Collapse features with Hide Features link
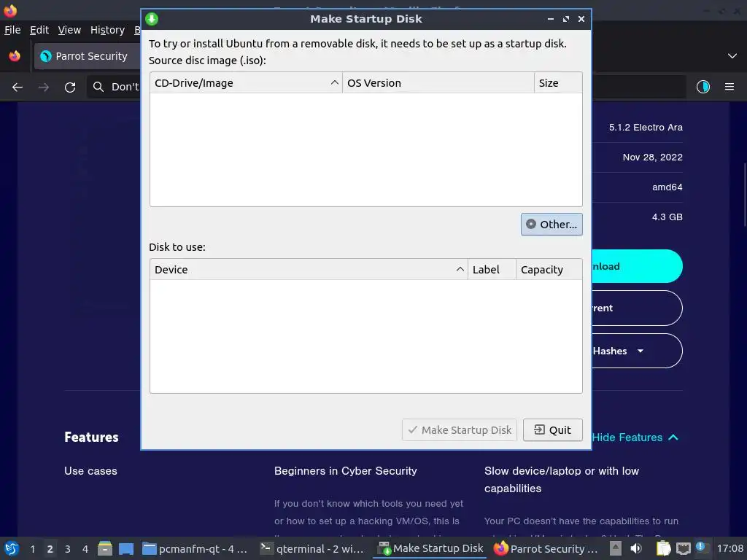747x560 pixels. click(635, 437)
